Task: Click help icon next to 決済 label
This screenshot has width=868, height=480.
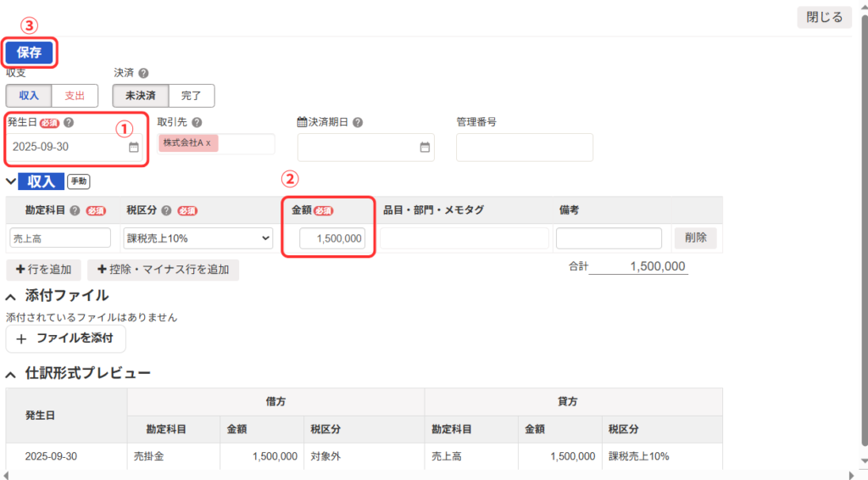Action: pos(143,73)
